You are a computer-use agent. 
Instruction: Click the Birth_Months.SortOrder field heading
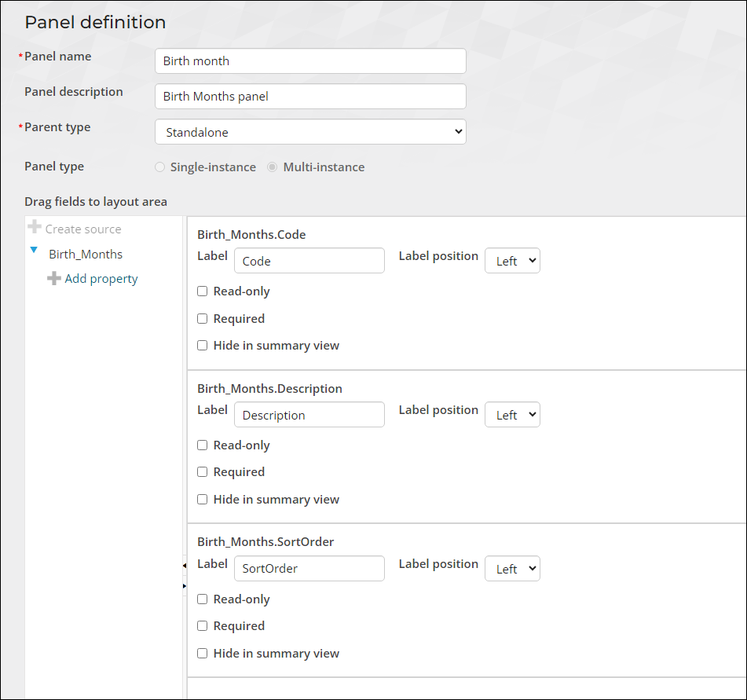265,542
